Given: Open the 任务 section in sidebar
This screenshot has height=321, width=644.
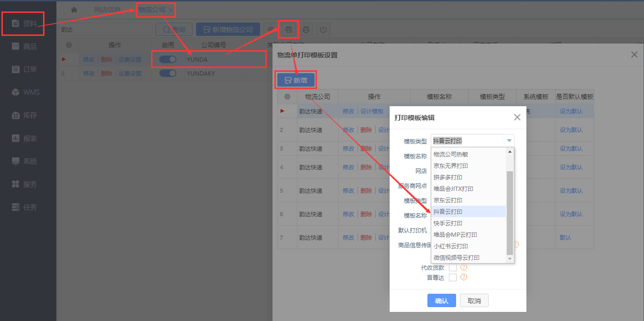Looking at the screenshot, I should (x=25, y=207).
